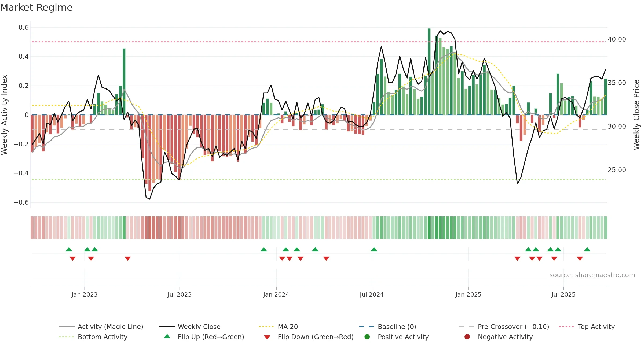Select the last Flip Up marker after Jul 2025
This screenshot has height=362, width=644.
pos(587,249)
